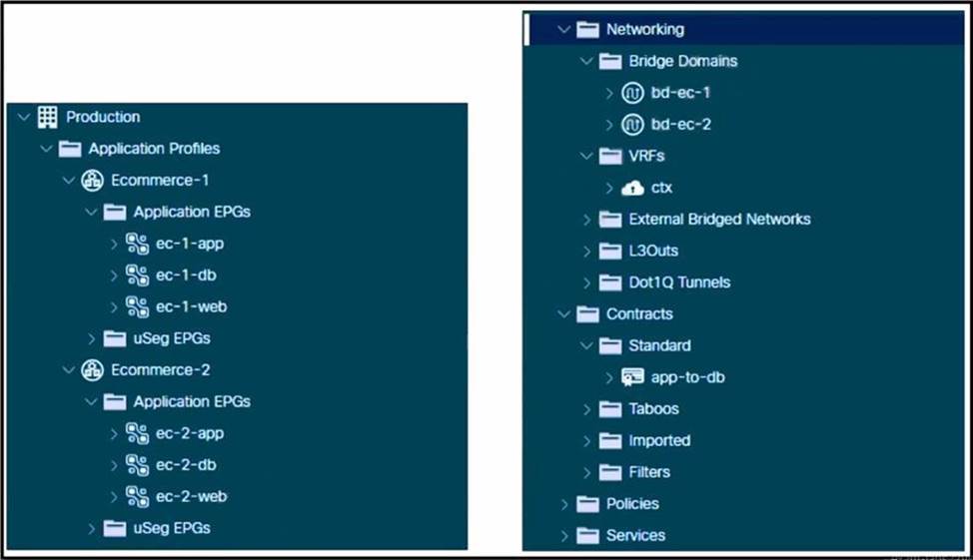Image resolution: width=973 pixels, height=560 pixels.
Task: Click the Ecommerce-2 application profile icon
Action: (x=92, y=370)
